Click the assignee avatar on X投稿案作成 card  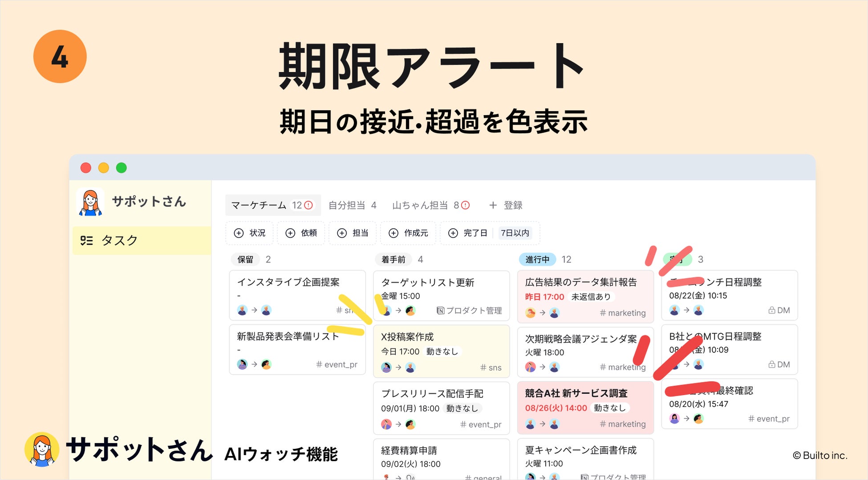[410, 367]
